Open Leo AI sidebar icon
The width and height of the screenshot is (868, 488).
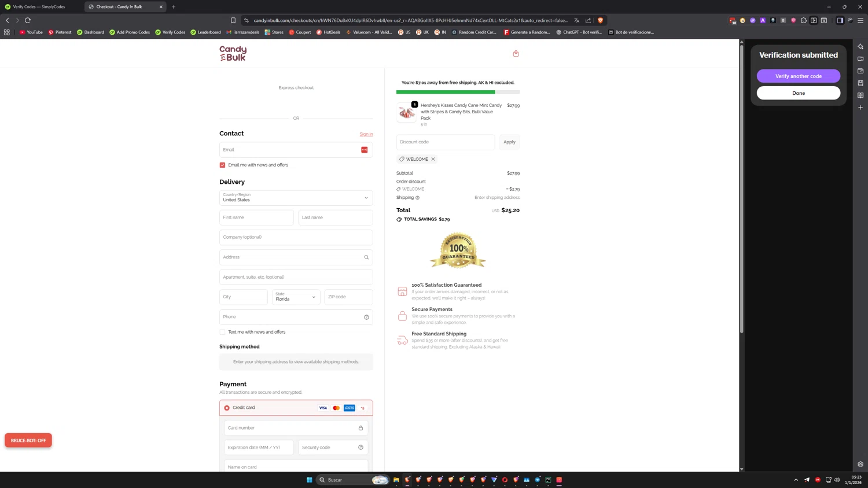click(x=860, y=46)
